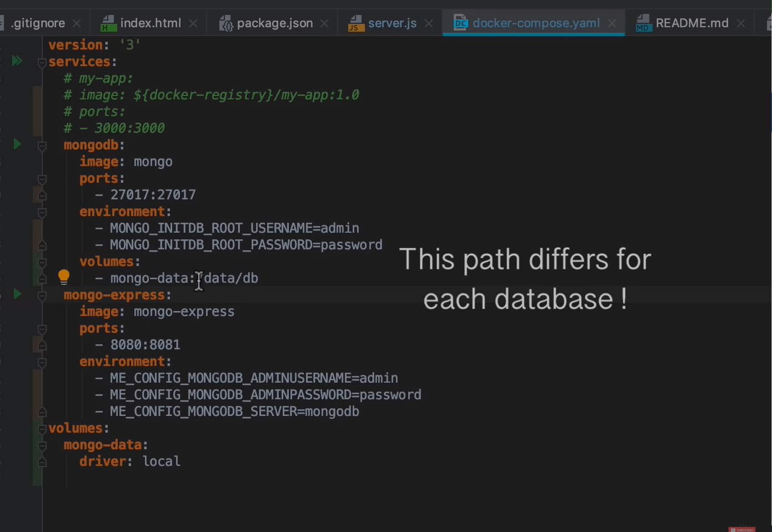
Task: Click the mongo image value
Action: (x=153, y=162)
